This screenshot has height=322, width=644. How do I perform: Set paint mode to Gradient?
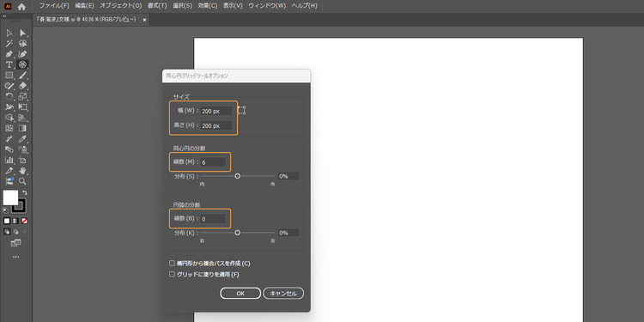pos(15,221)
